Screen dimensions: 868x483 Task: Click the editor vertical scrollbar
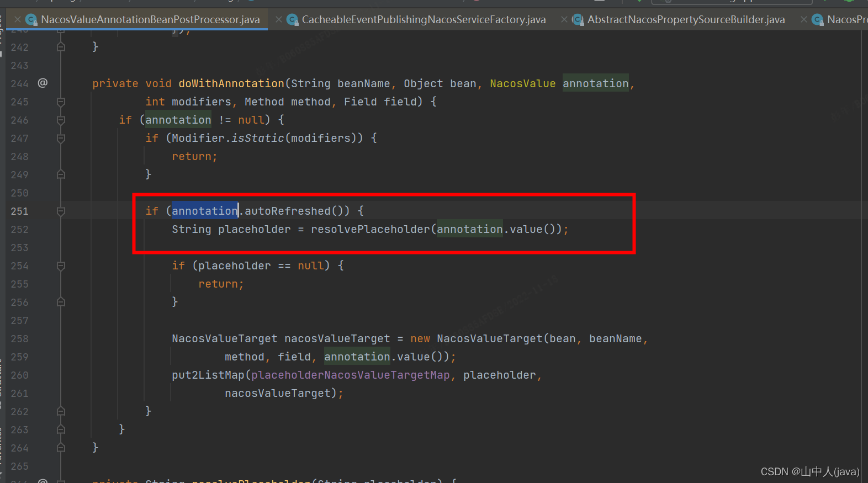coord(864,257)
